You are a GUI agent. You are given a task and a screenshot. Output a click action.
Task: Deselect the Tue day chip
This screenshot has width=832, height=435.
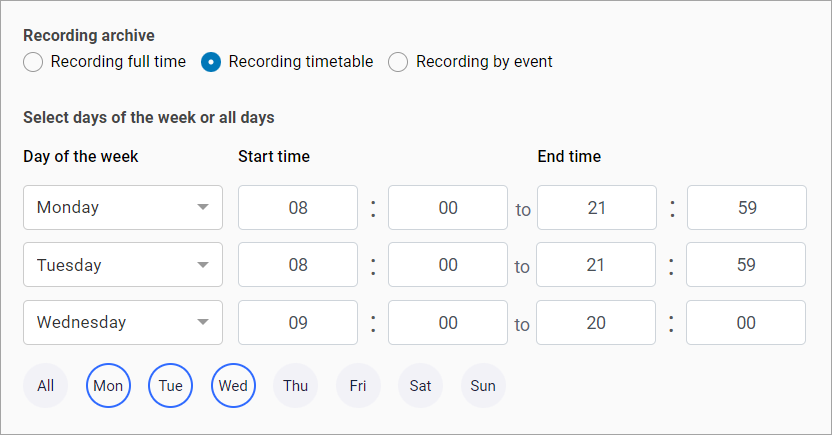[x=170, y=386]
